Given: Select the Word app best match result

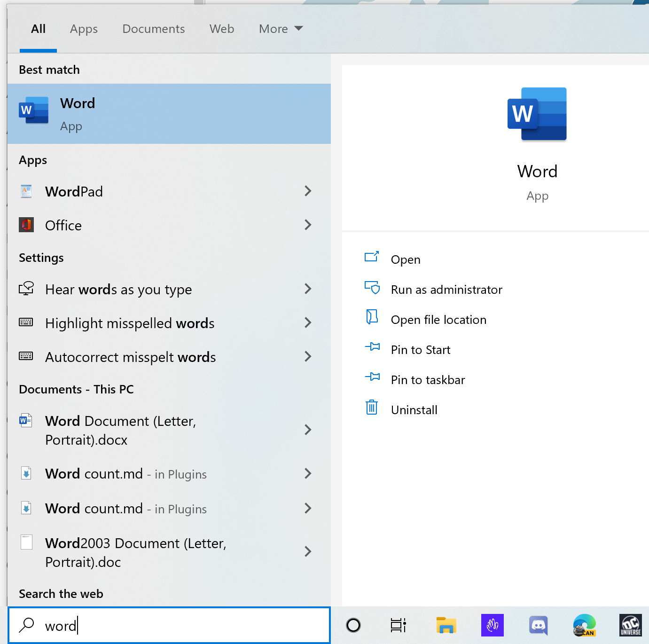Looking at the screenshot, I should click(x=169, y=114).
